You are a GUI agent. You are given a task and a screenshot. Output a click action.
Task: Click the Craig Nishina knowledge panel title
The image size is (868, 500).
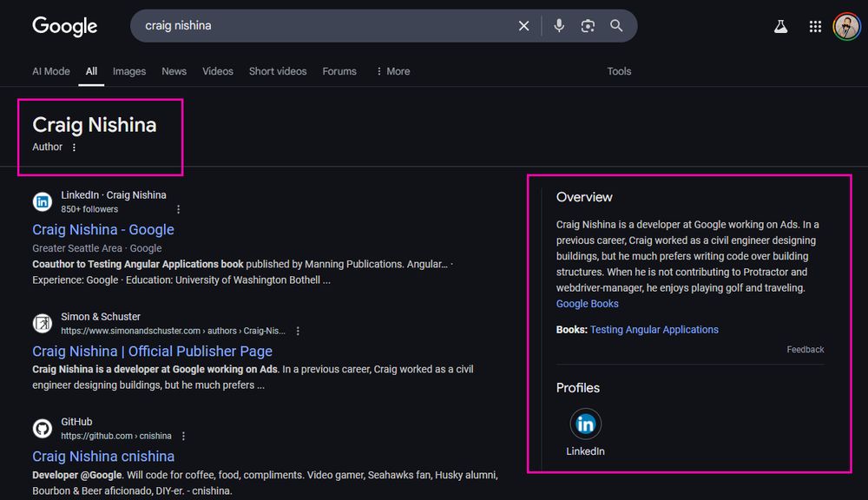click(x=94, y=125)
